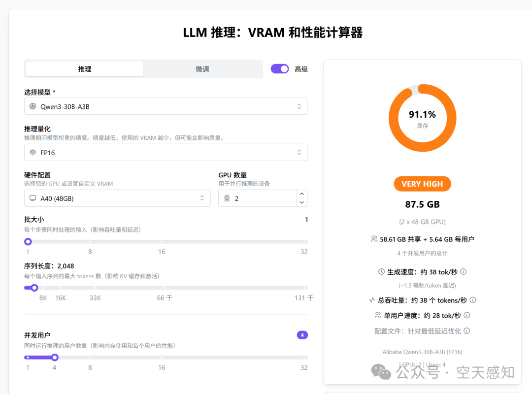The height and width of the screenshot is (394, 532).
Task: Click the monitor icon beside A40 (48GB)
Action: pos(33,198)
